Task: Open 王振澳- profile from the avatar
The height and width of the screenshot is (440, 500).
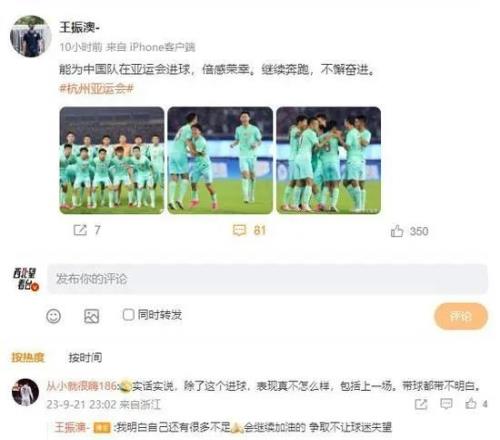Action: point(31,36)
